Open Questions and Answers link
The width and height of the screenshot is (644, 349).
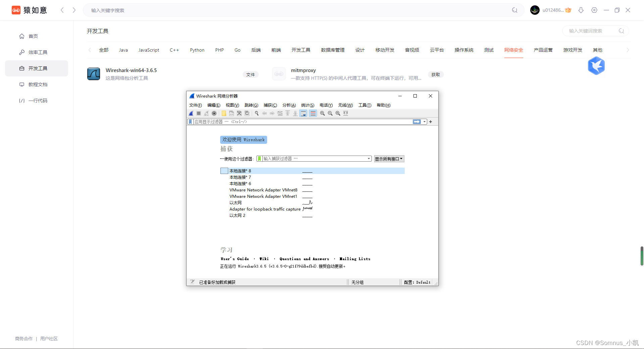304,259
